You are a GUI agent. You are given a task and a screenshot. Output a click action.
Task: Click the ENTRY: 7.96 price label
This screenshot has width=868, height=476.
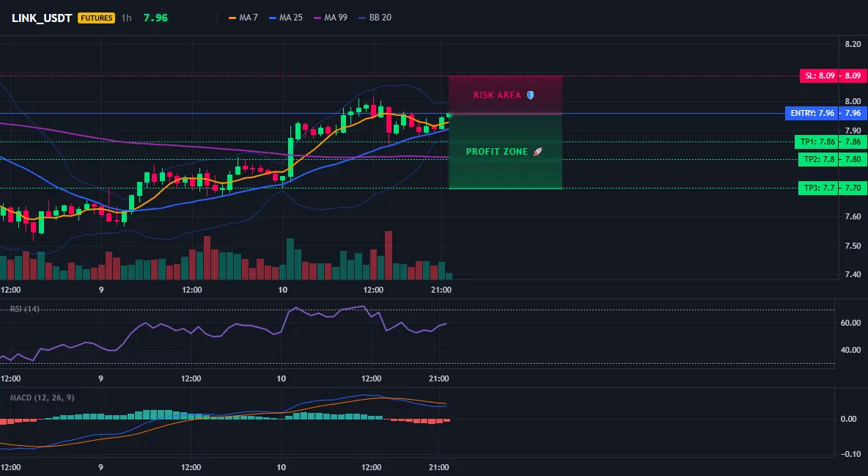point(812,113)
